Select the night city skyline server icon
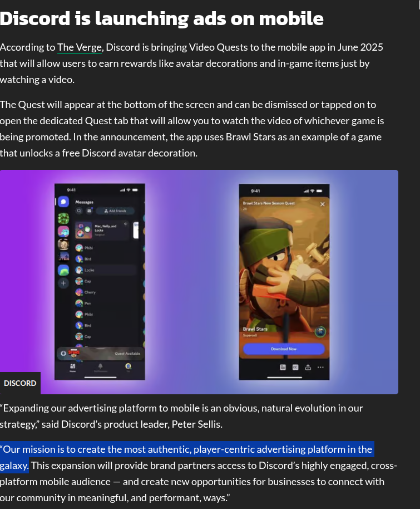This screenshot has height=509, width=420. 63,257
